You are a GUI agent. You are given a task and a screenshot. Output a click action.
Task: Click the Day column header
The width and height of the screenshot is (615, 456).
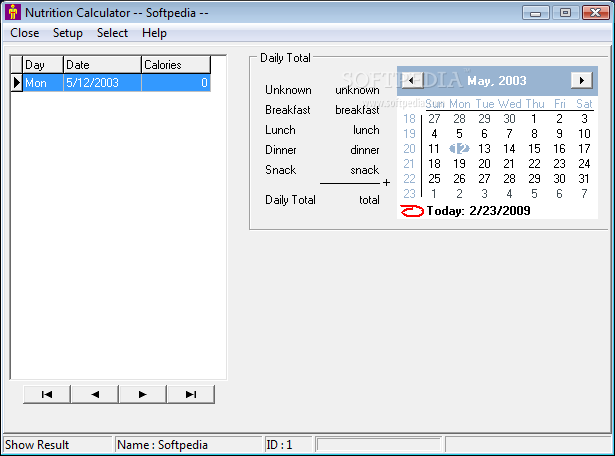(x=43, y=65)
